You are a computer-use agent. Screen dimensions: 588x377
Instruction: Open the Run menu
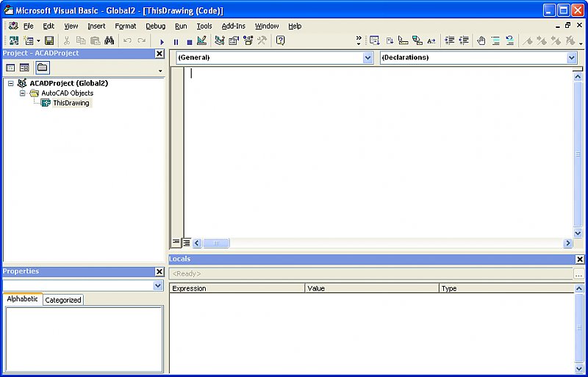point(181,26)
